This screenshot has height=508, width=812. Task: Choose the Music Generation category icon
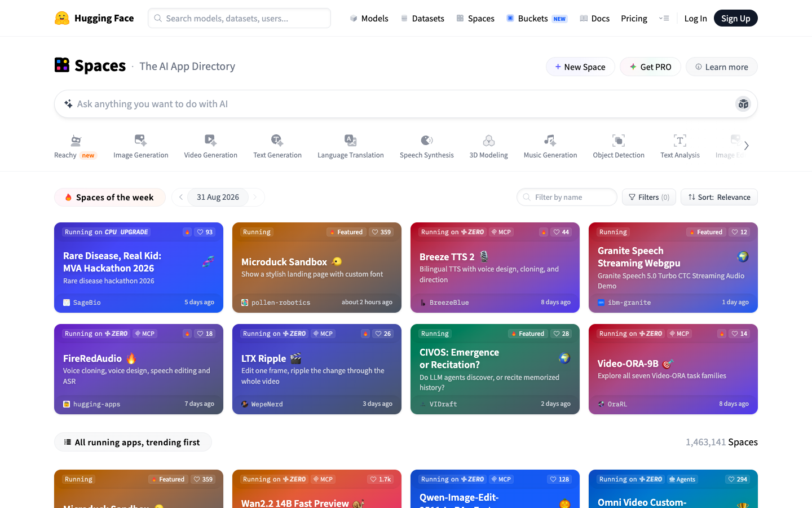click(550, 140)
